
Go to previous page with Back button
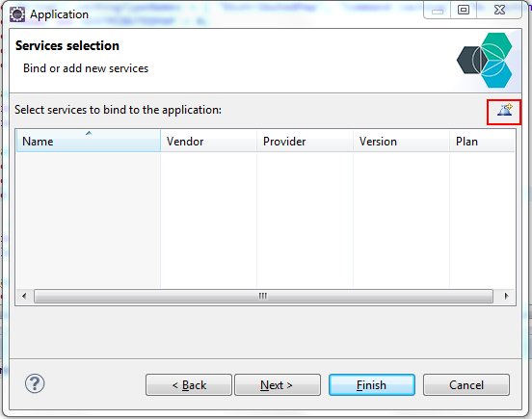point(189,385)
